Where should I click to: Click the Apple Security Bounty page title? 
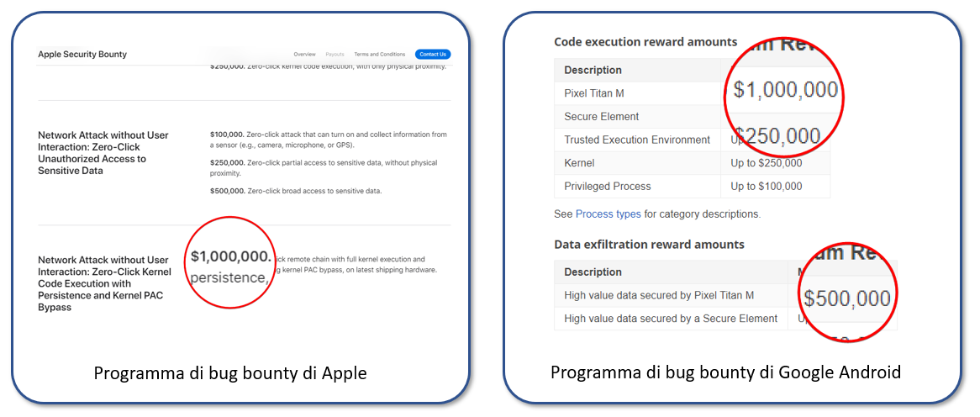pyautogui.click(x=82, y=55)
